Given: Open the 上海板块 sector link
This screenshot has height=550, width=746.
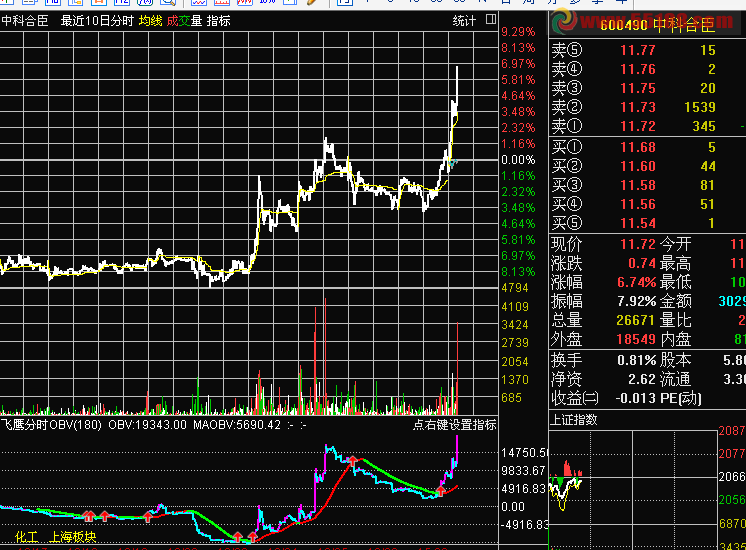Looking at the screenshot, I should pyautogui.click(x=72, y=537).
